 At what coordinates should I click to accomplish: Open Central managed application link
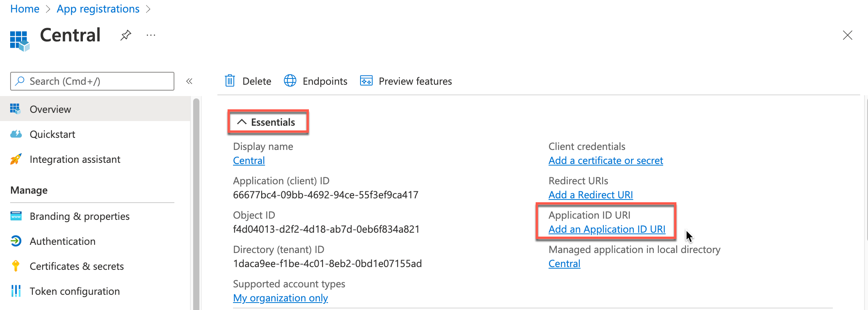pyautogui.click(x=564, y=264)
